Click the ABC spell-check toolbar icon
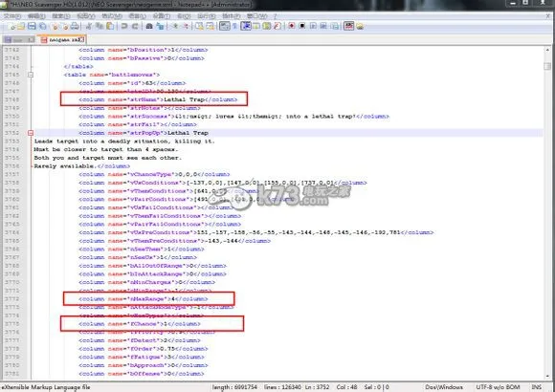Screen dimensions: 555x392 click(x=348, y=26)
